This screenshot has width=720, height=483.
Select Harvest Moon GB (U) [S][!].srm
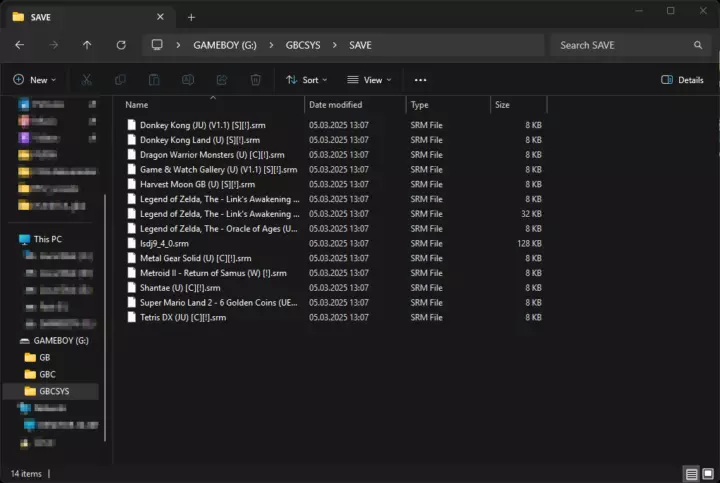(335, 184)
